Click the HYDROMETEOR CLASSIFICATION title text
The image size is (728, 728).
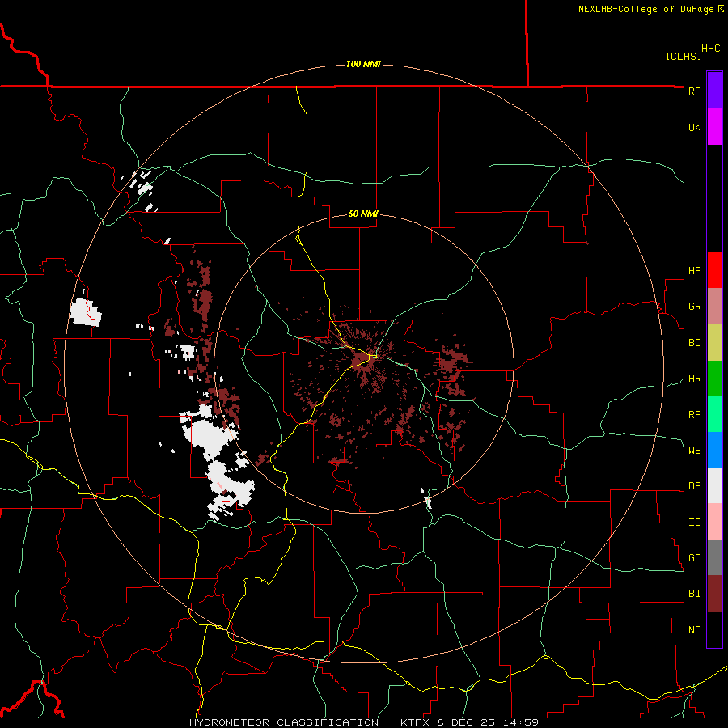[284, 722]
